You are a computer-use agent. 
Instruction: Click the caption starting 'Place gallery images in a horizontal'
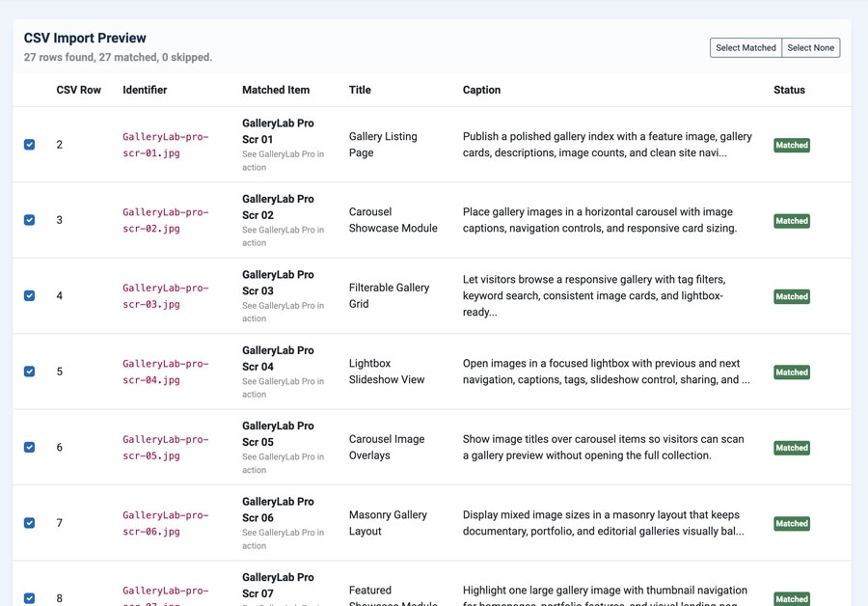pyautogui.click(x=600, y=220)
